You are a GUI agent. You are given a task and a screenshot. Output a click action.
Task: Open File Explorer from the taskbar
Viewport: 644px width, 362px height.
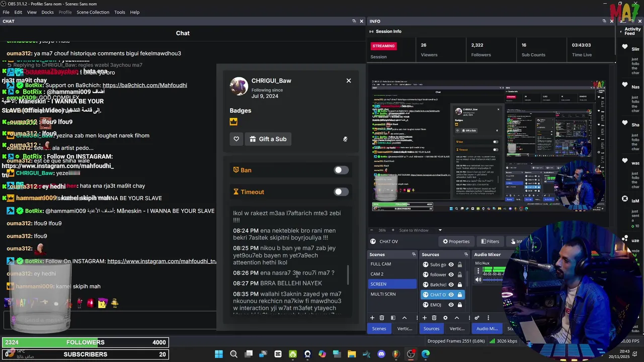[x=352, y=354]
